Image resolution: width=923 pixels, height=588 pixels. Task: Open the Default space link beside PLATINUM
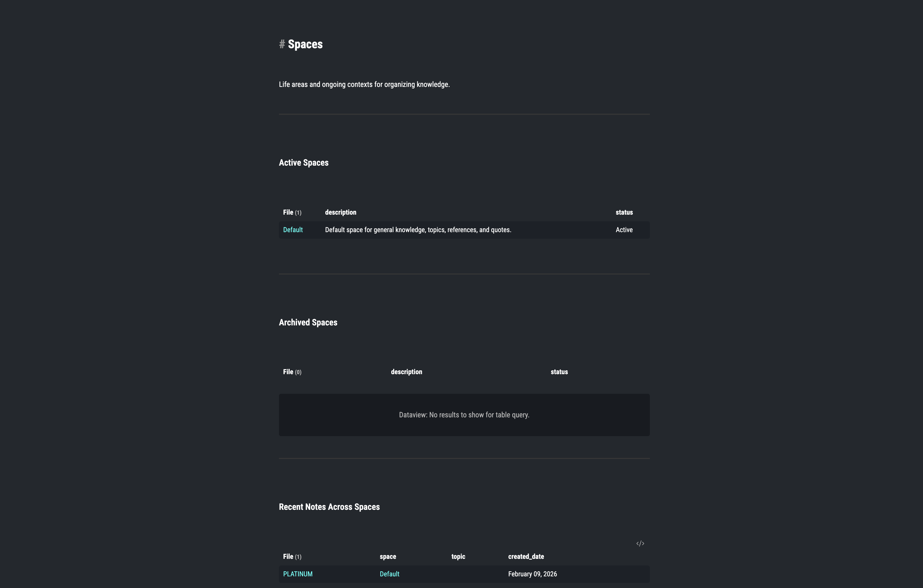click(x=389, y=574)
